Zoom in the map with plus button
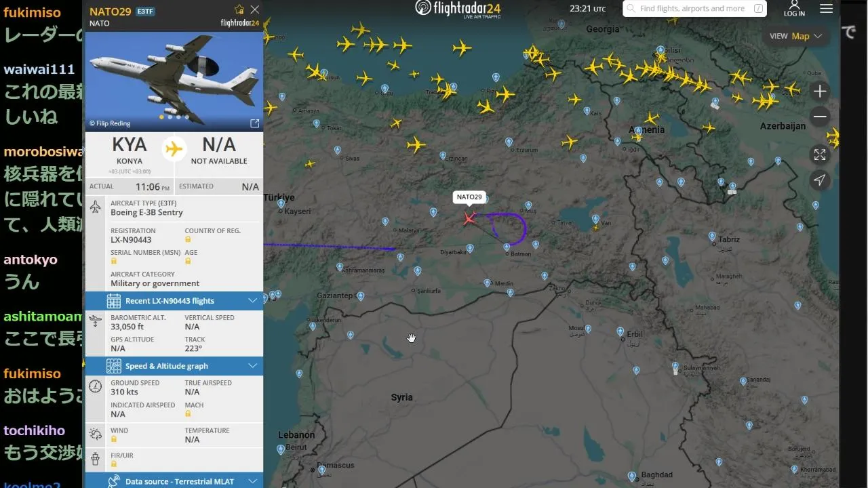868x488 pixels. tap(820, 91)
